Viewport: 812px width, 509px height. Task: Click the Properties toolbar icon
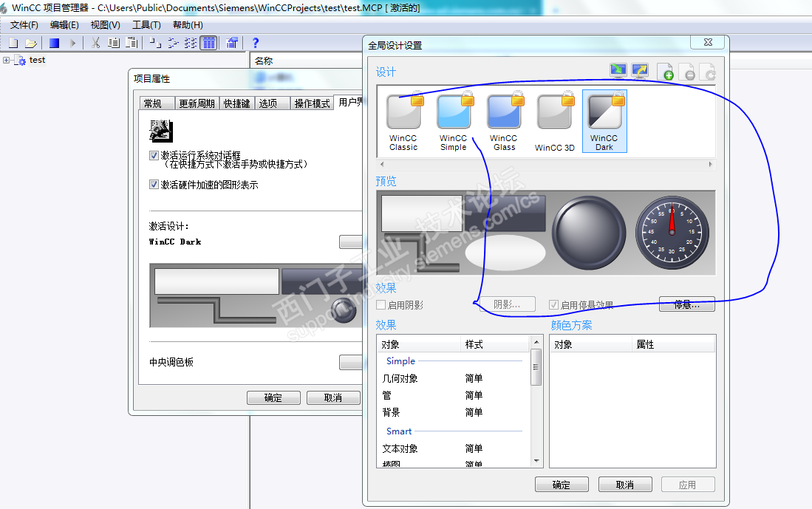click(233, 43)
